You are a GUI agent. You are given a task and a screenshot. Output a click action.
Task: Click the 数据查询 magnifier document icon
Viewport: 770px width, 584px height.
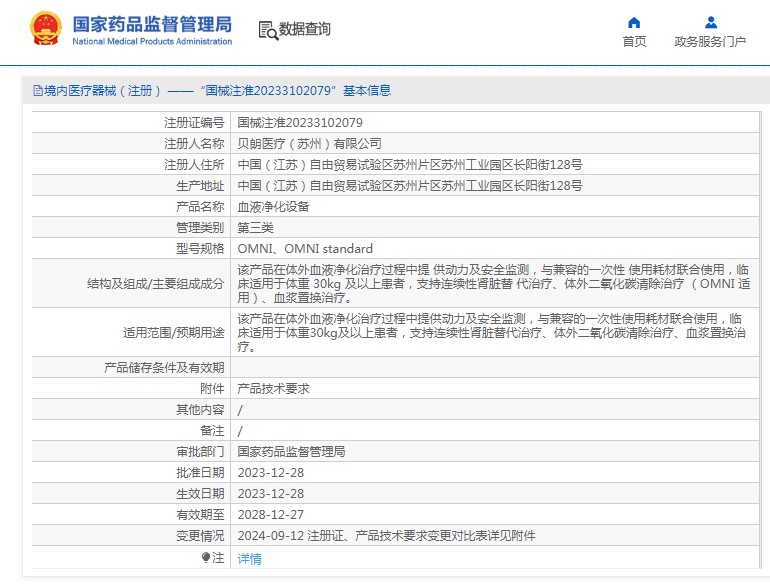[x=267, y=30]
